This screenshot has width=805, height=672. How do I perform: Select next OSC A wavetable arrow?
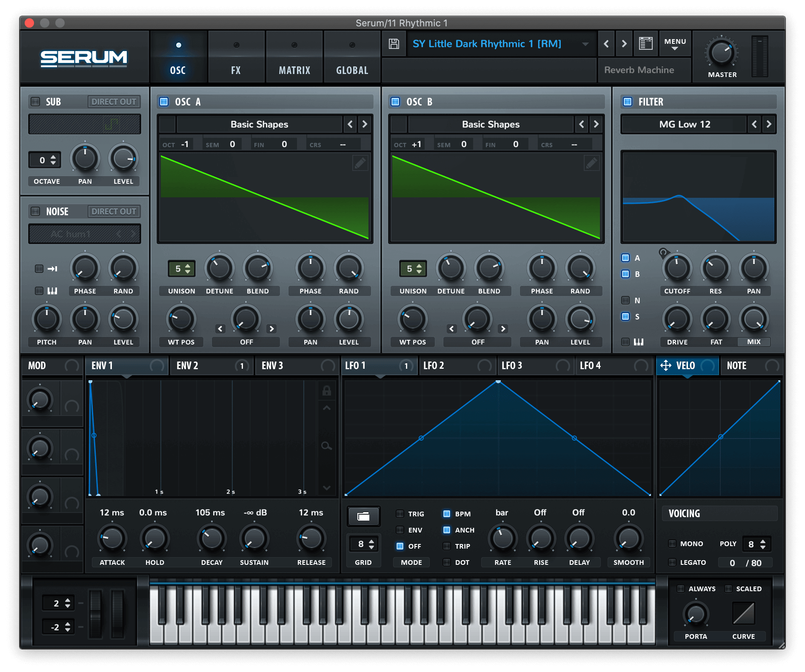365,124
